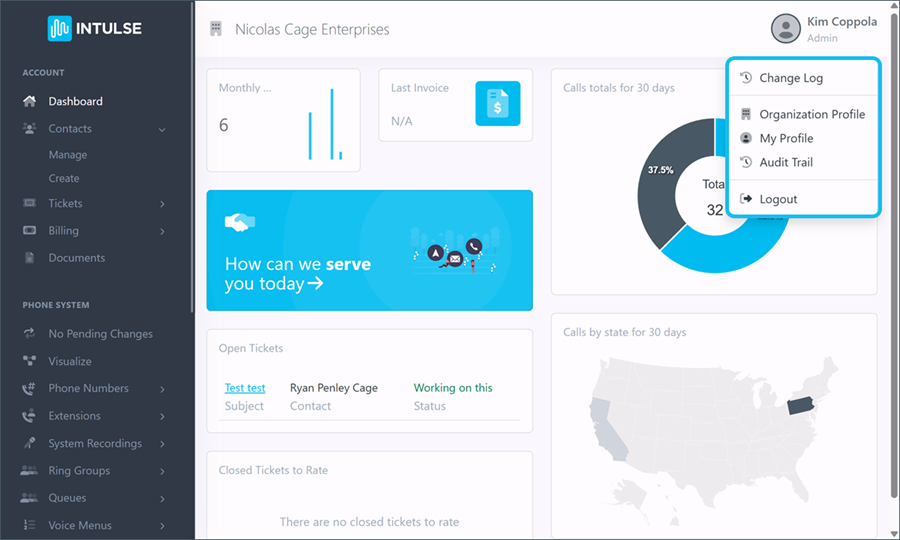Expand the Phone Numbers submenu arrow
The width and height of the screenshot is (900, 540).
coord(162,389)
